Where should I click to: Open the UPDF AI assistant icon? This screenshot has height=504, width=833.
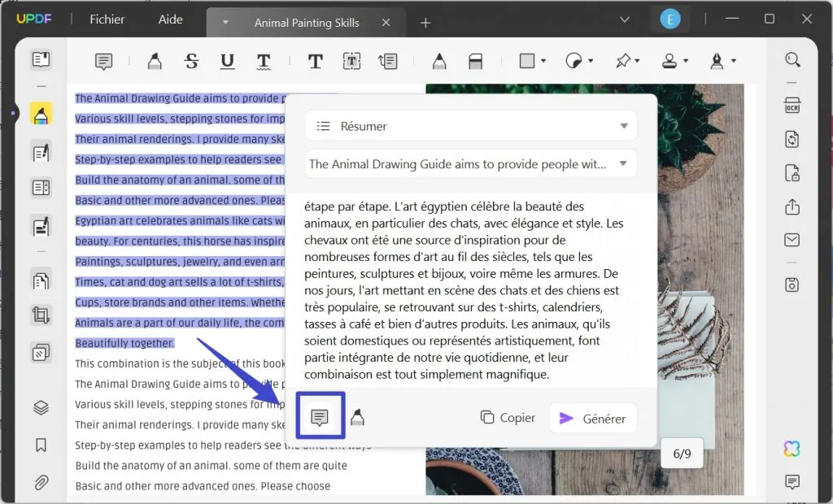coord(792,448)
